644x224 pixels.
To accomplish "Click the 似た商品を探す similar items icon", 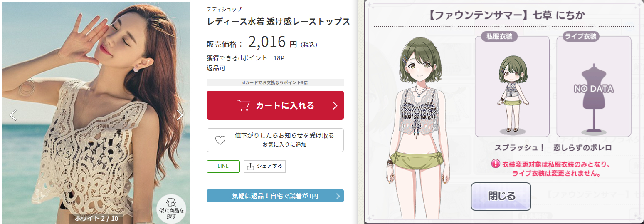I will 171,209.
